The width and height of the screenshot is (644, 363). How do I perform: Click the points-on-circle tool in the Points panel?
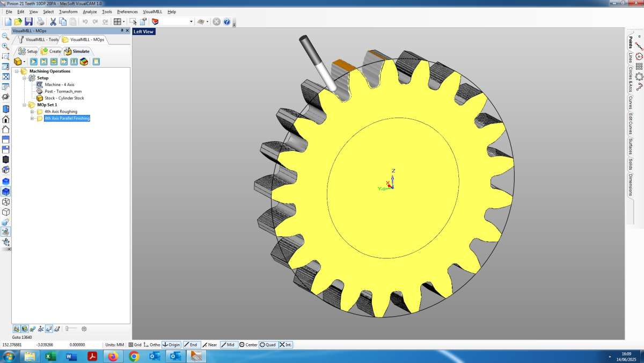click(639, 56)
